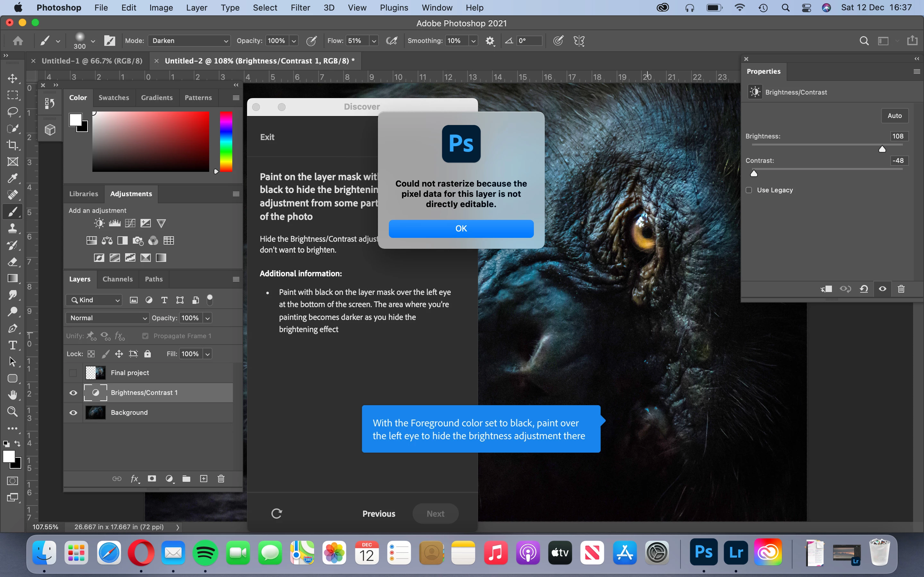Click OK in the rasterize error dialog
Screen dimensions: 924x577
point(461,229)
